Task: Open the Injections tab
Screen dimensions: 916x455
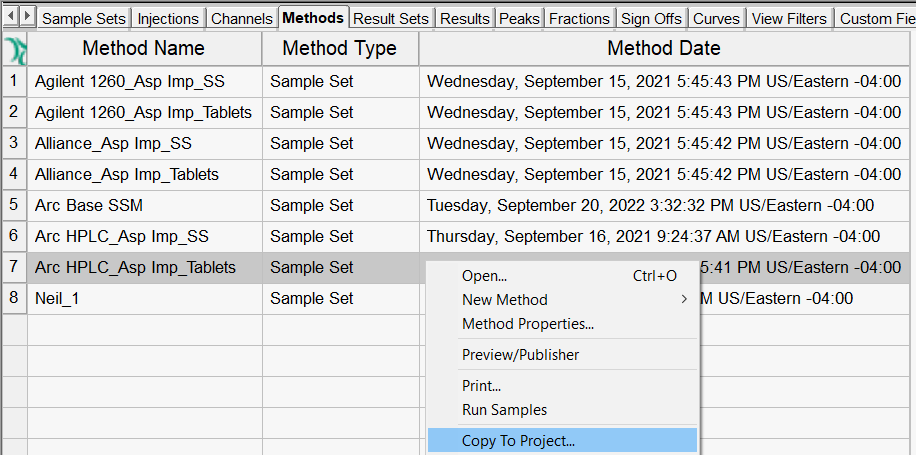Action: 168,19
